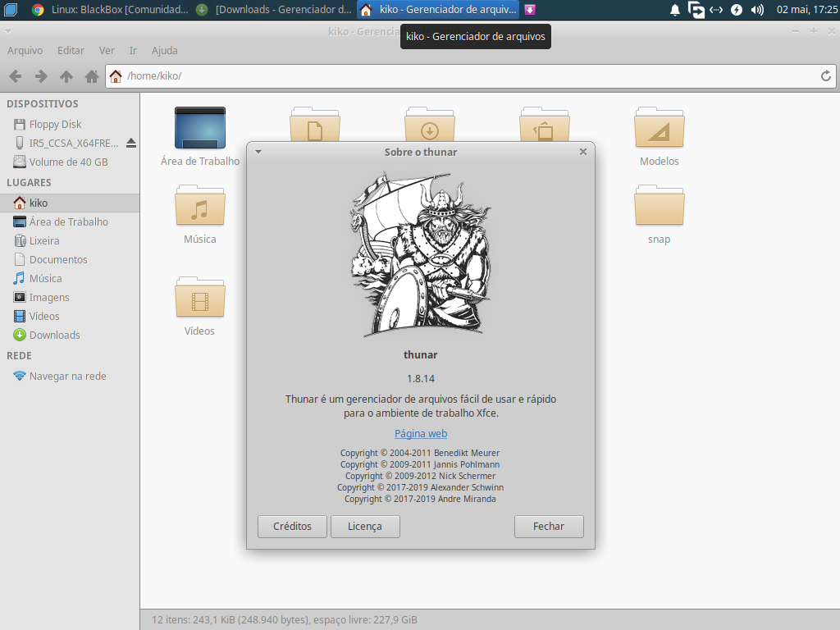Click the Créditos button
This screenshot has width=840, height=630.
[292, 527]
